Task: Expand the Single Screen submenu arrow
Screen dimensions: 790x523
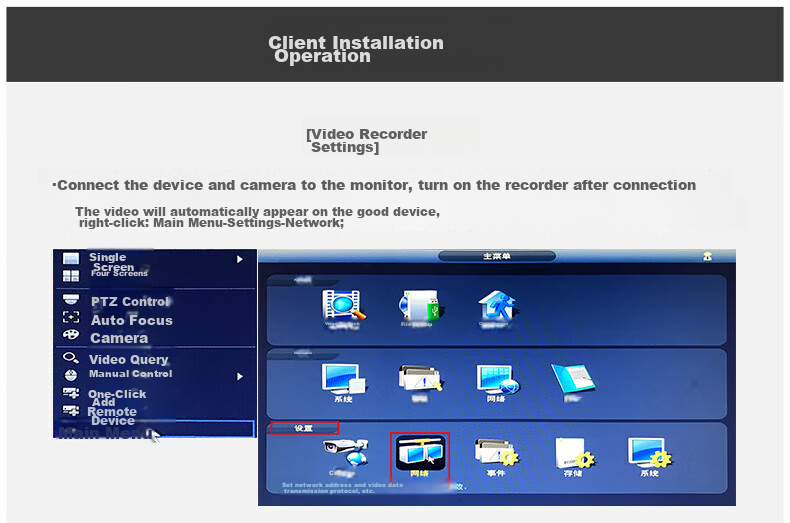Action: 240,259
